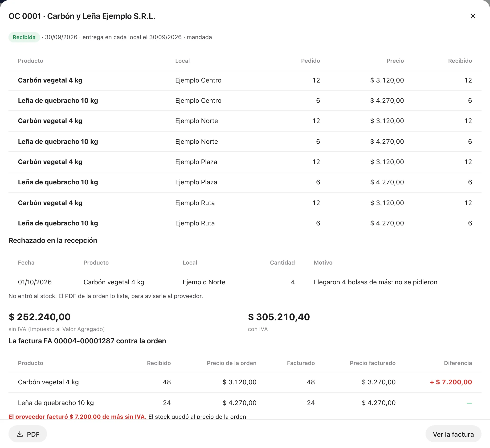This screenshot has width=490, height=448.
Task: Select the Carbón vegetal 4 kg invoice row
Action: click(245, 382)
